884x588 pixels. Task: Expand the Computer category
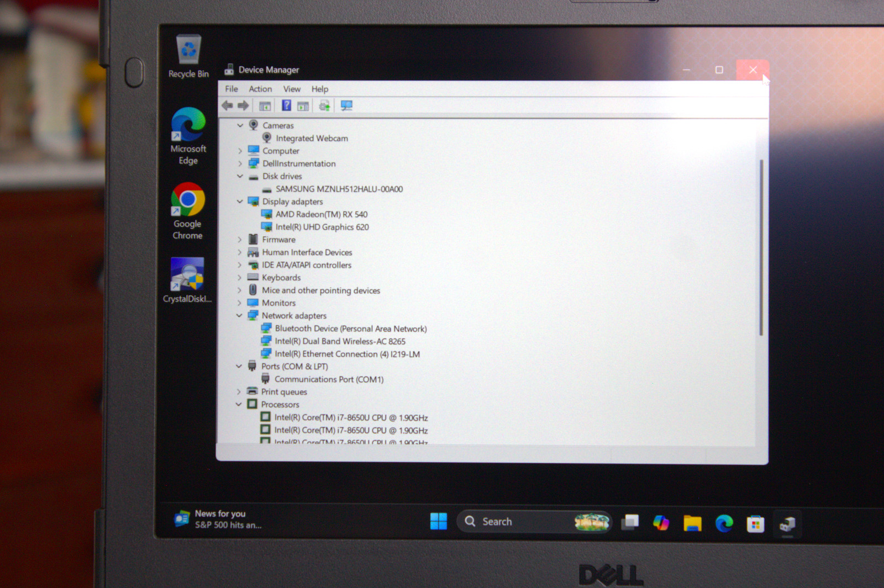click(x=240, y=151)
